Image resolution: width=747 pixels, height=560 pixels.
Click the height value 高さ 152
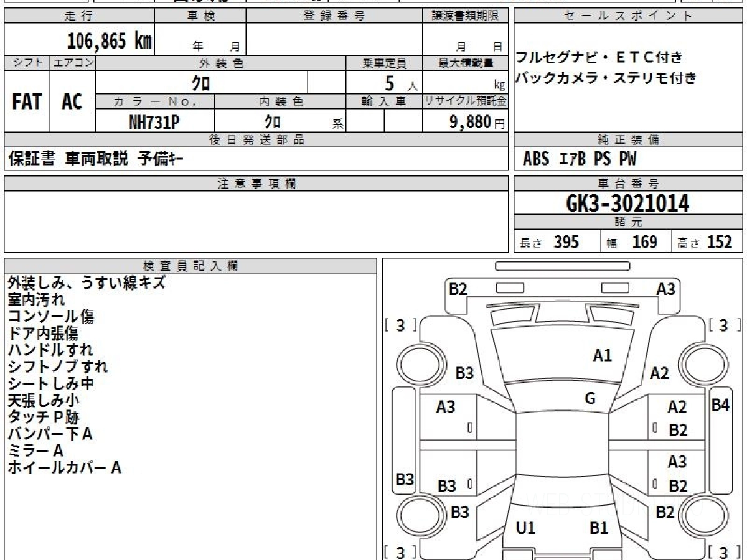[706, 242]
